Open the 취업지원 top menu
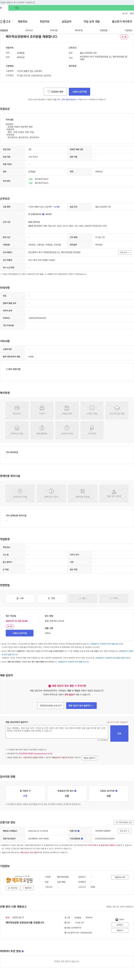 [44, 22]
